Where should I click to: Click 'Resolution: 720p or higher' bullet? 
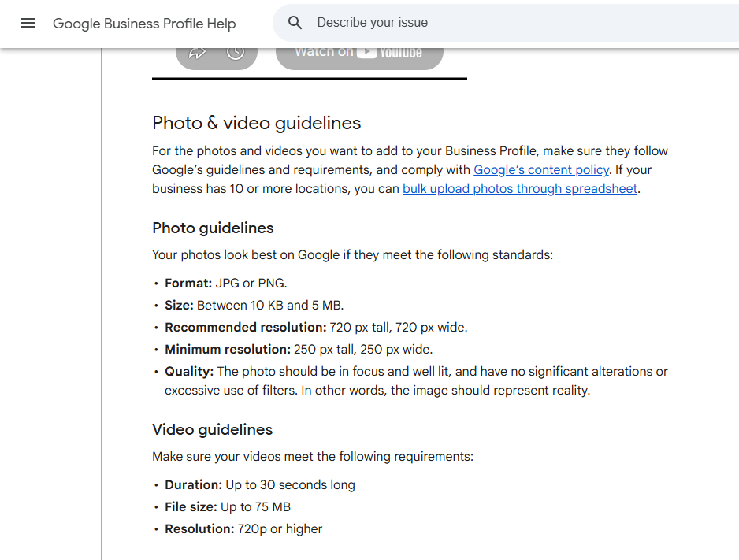tap(243, 529)
